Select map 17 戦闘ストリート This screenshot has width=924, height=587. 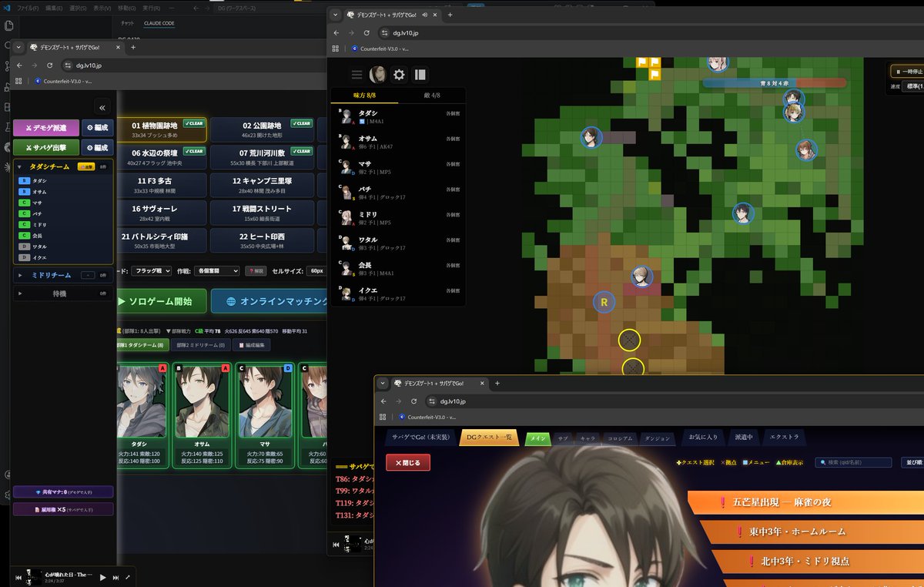point(262,213)
